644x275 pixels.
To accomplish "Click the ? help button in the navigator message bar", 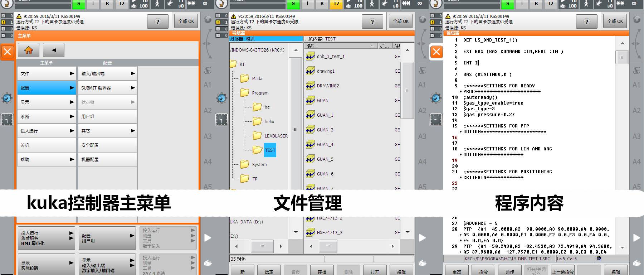I will click(x=372, y=21).
